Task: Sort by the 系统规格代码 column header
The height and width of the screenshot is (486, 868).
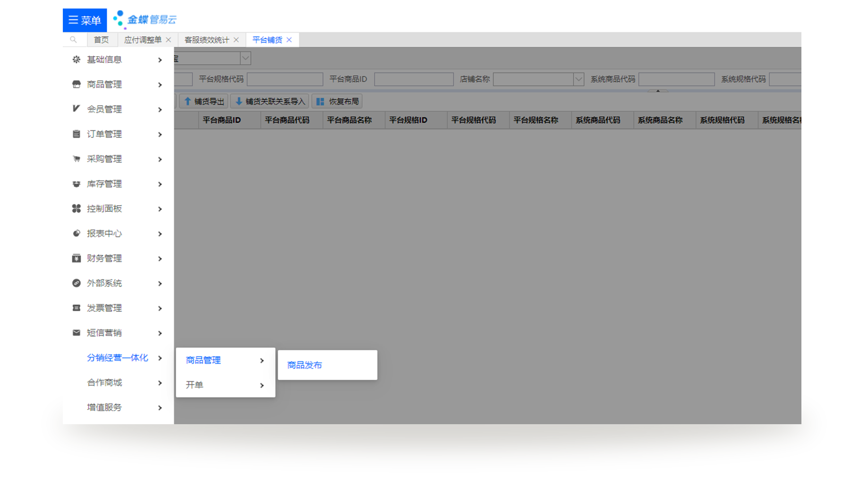Action: [727, 120]
